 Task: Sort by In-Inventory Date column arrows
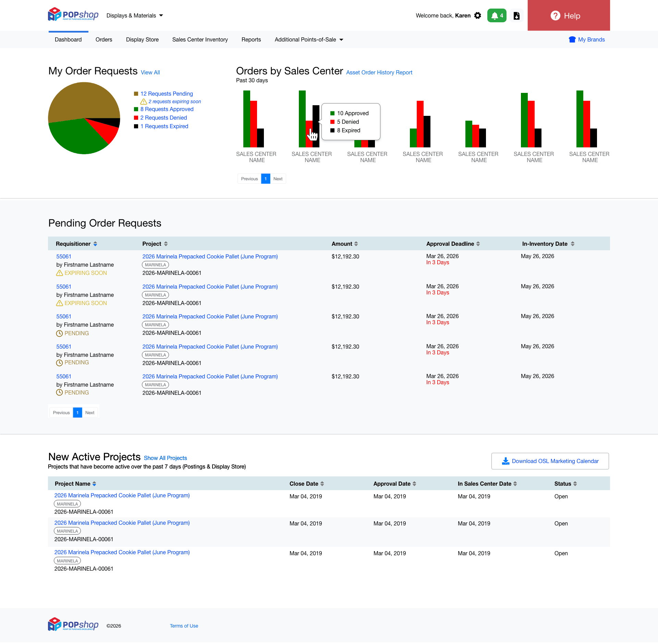coord(573,244)
